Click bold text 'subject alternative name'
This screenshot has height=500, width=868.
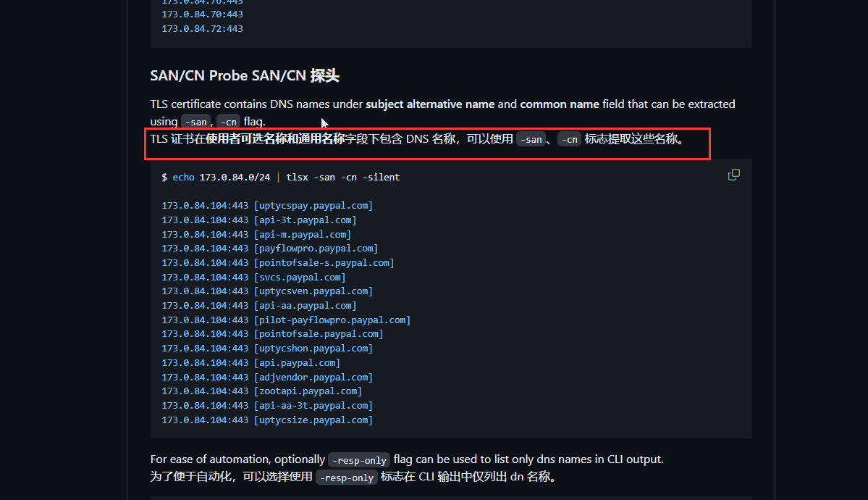coord(430,104)
